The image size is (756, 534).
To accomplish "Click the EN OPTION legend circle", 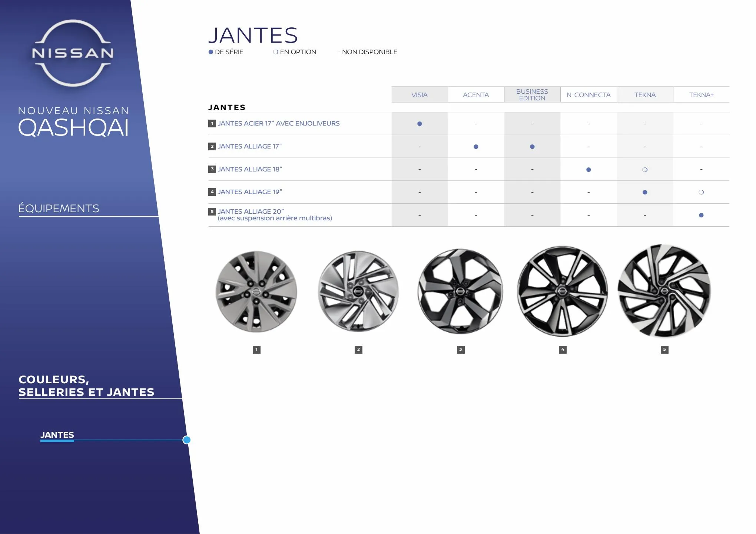I will (275, 52).
